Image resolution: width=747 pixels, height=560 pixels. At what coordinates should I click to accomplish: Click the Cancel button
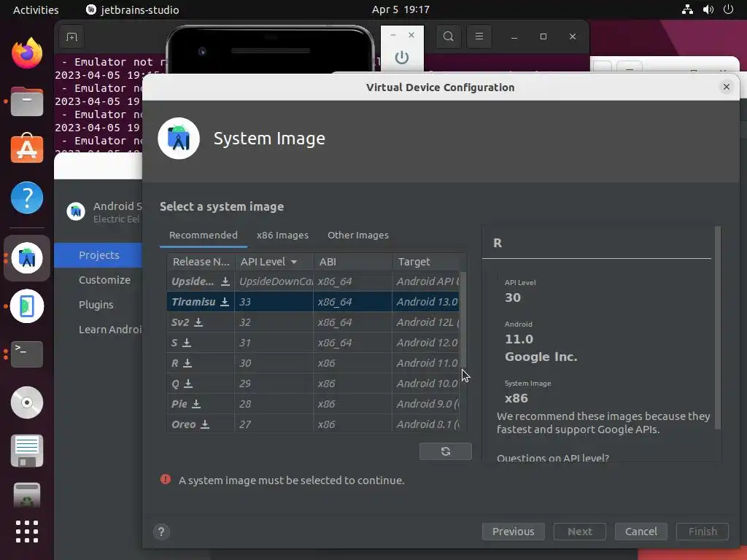point(640,532)
